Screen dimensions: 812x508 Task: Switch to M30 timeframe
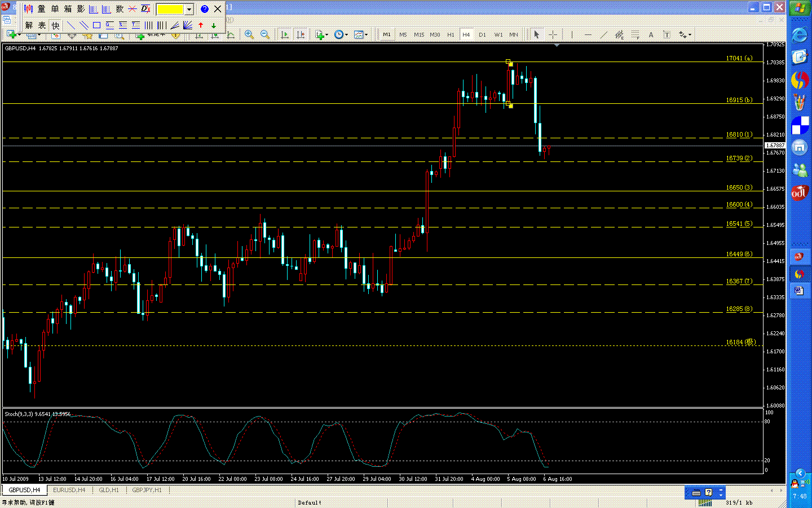pyautogui.click(x=435, y=34)
